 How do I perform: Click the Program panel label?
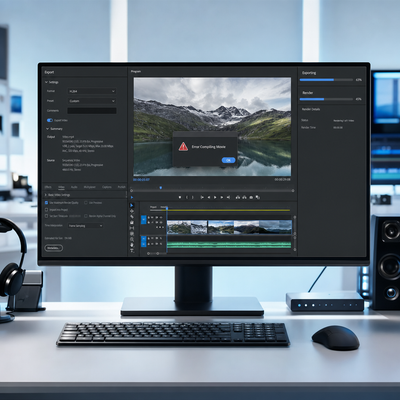[136, 71]
